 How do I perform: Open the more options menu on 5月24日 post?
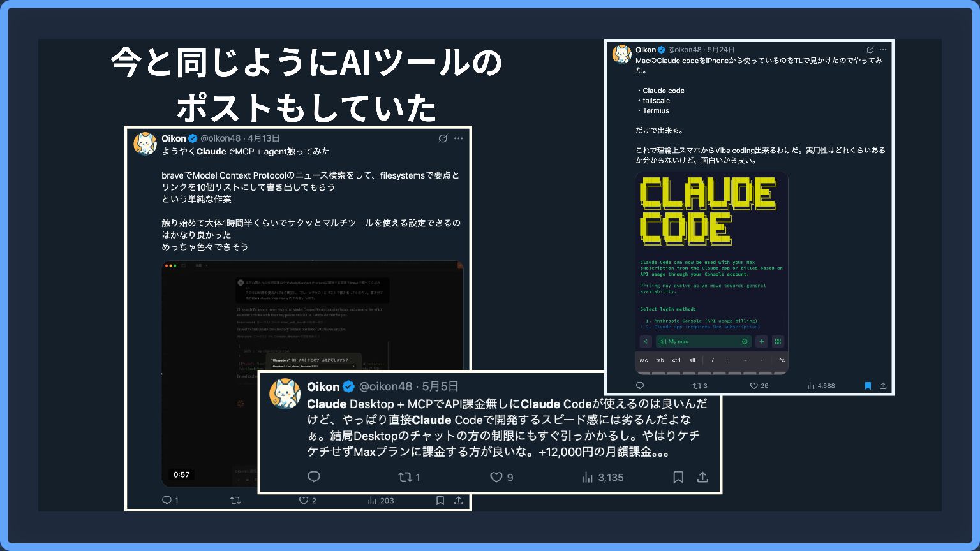[883, 50]
